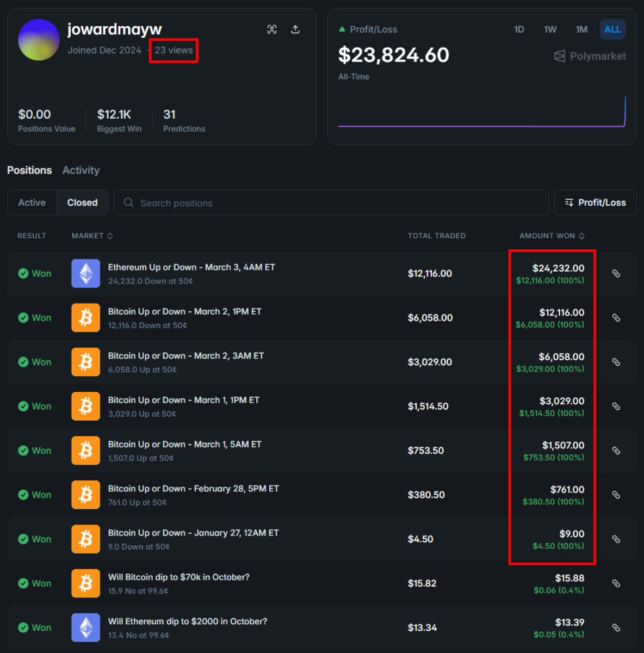644x653 pixels.
Task: Open link icon for Bitcoin March 2, 3AM row
Action: coord(616,362)
